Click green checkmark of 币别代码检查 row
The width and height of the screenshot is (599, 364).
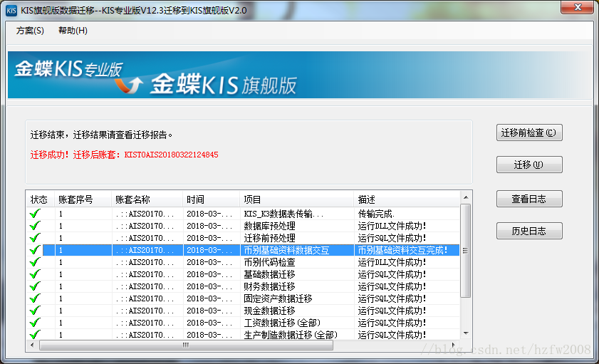(35, 262)
